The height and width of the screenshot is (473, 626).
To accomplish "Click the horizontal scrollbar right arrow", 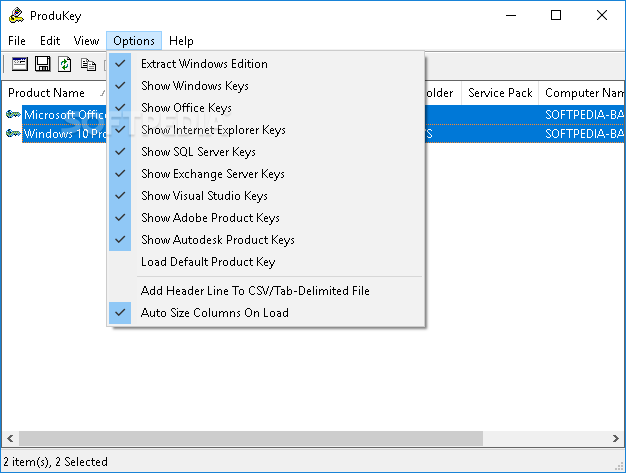I will click(x=615, y=439).
